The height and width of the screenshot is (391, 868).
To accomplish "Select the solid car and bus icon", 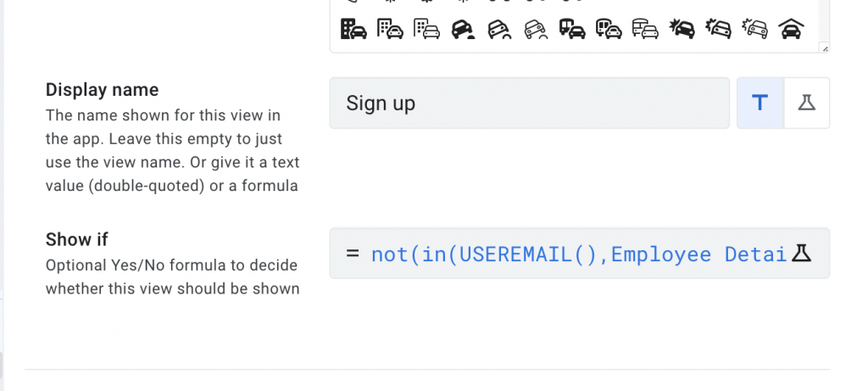I will 572,29.
